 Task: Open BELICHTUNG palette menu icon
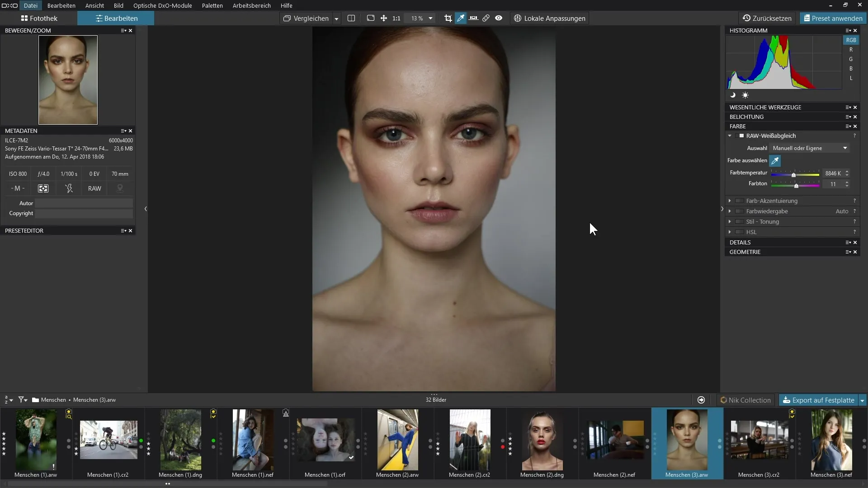point(848,117)
